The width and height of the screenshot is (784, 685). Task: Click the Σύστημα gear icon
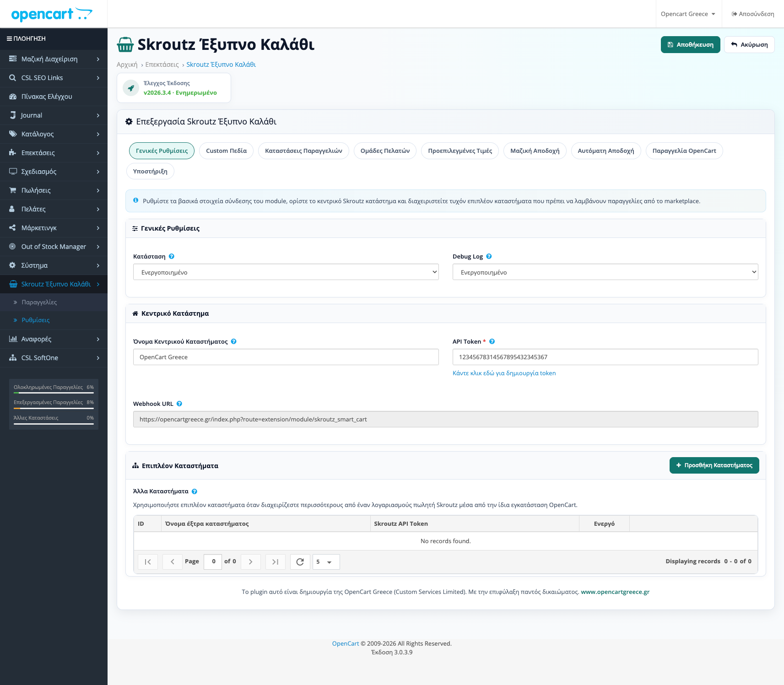(x=13, y=265)
